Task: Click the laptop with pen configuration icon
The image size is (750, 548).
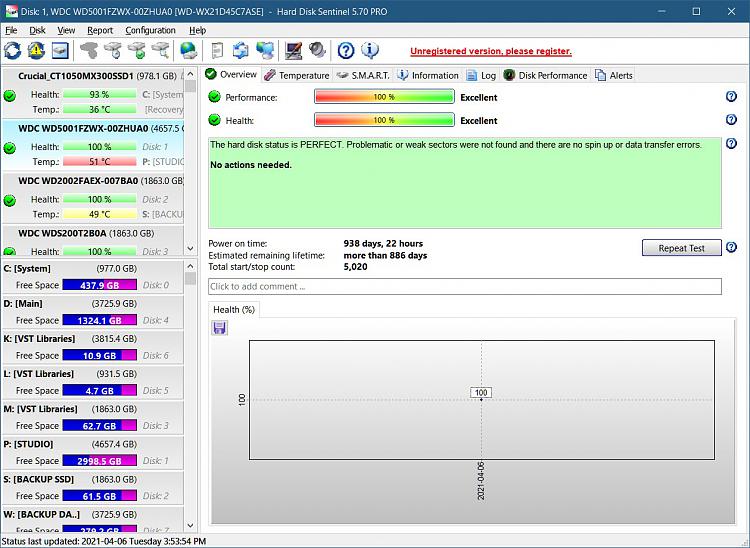Action: pos(293,50)
